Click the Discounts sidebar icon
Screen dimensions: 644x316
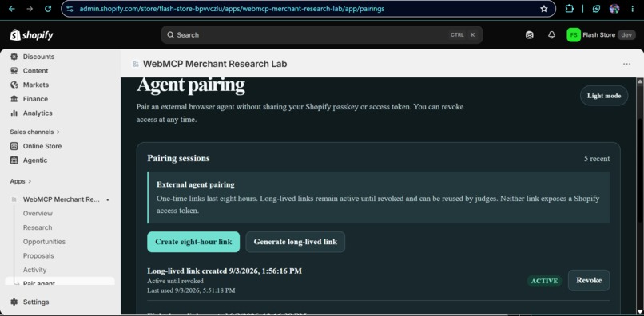(x=14, y=57)
